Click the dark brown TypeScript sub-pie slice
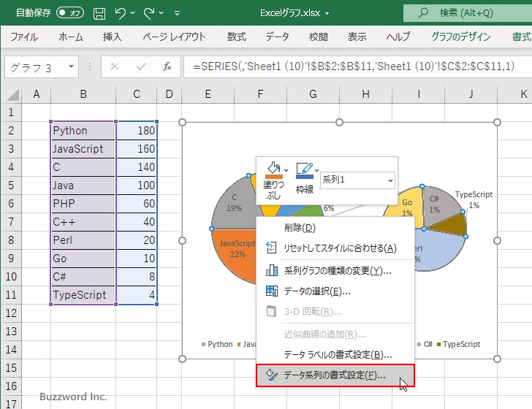Viewport: 532px width, 409px height. click(453, 225)
